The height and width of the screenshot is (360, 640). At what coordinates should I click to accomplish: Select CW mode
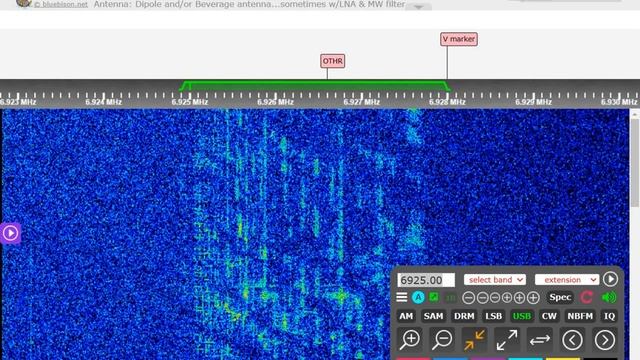[x=549, y=316]
